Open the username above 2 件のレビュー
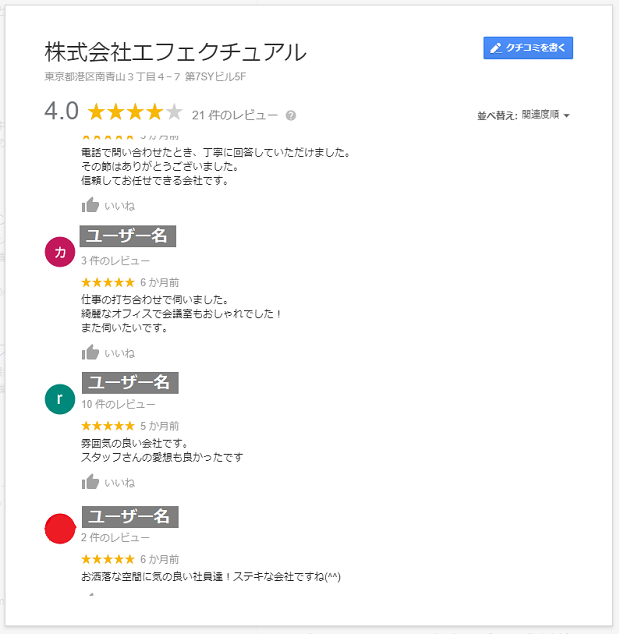This screenshot has height=634, width=620. coord(129,516)
